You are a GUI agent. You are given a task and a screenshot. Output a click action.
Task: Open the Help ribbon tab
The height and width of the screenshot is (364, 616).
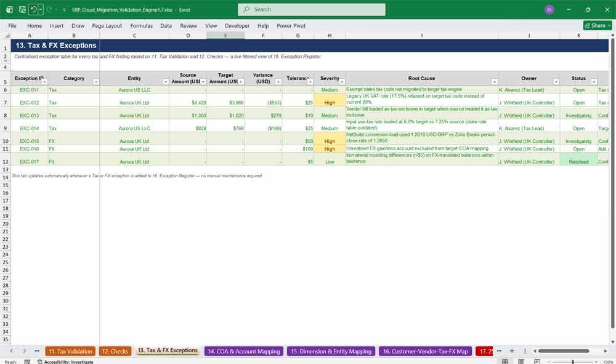(263, 25)
